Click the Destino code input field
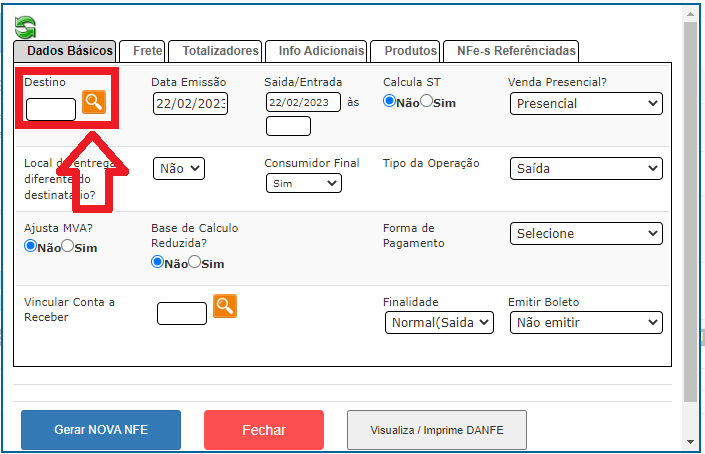 [51, 109]
